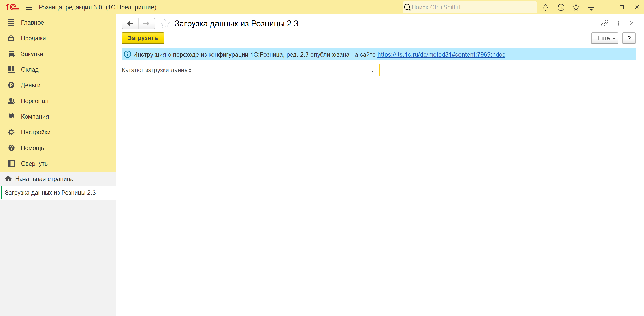Screen dimensions: 644x316
Task: Close the Загрузка данных form
Action: click(631, 23)
